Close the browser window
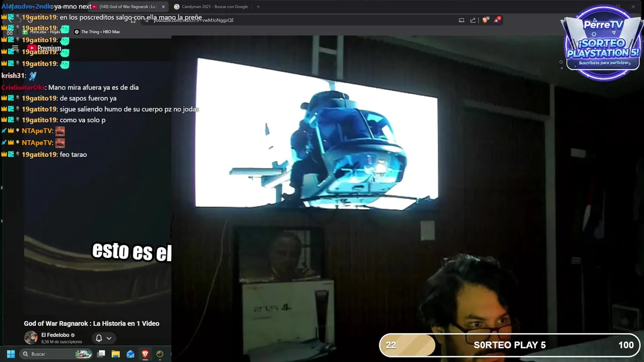 (633, 7)
